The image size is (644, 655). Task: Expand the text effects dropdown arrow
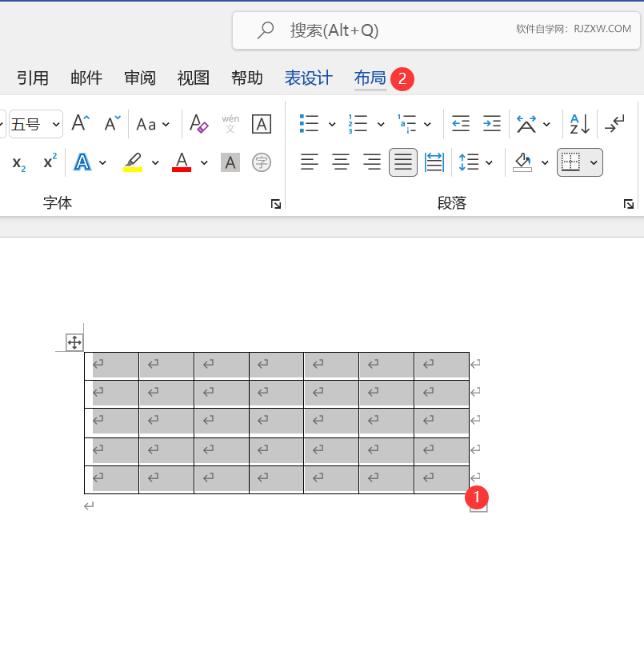pyautogui.click(x=102, y=162)
